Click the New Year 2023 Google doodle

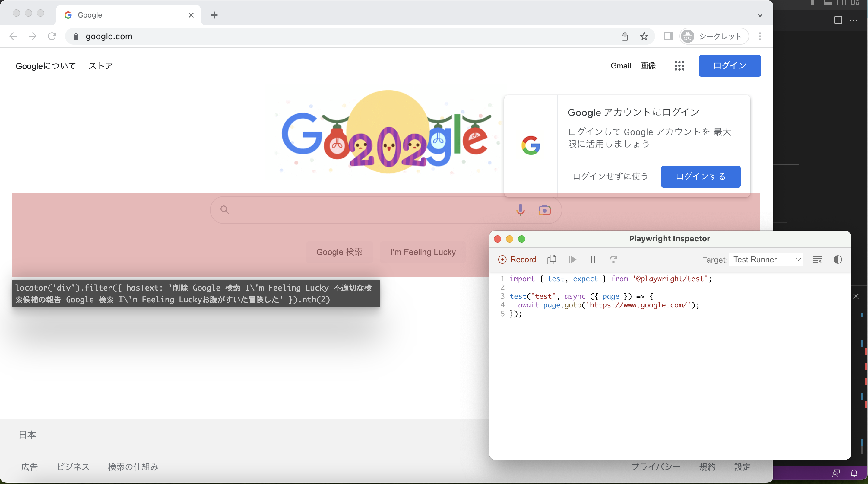click(388, 132)
